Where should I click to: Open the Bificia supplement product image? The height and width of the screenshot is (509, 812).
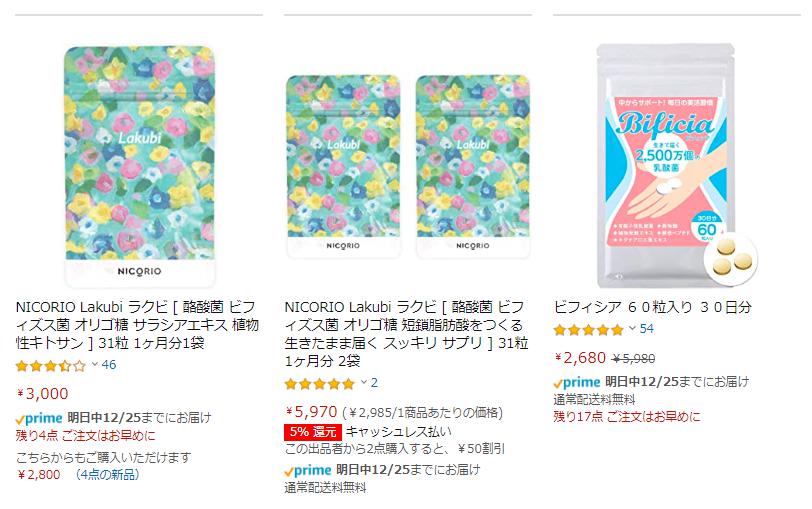pyautogui.click(x=677, y=166)
